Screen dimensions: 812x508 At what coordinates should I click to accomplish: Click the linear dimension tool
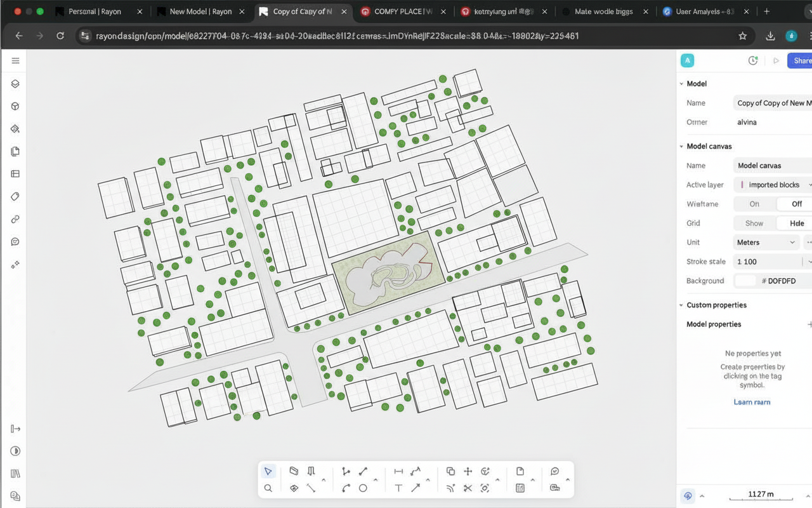(398, 471)
